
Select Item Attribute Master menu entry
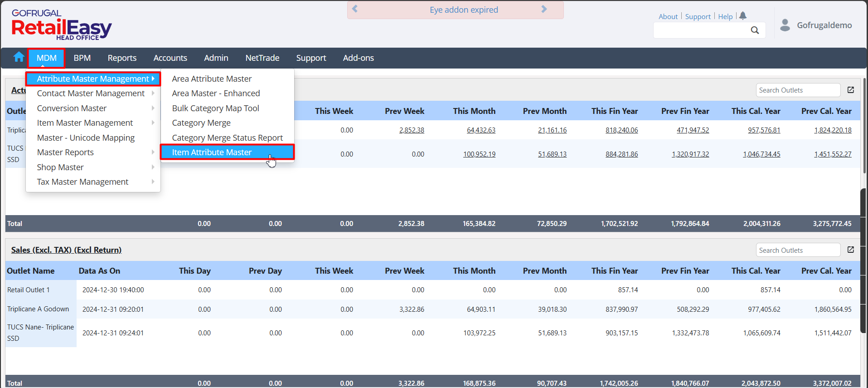pyautogui.click(x=212, y=152)
